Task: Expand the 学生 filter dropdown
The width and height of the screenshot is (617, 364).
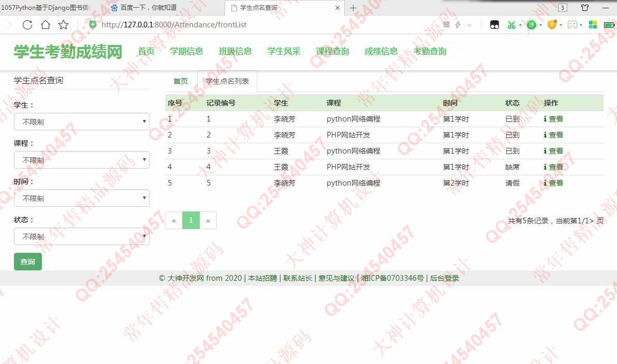Action: 81,122
